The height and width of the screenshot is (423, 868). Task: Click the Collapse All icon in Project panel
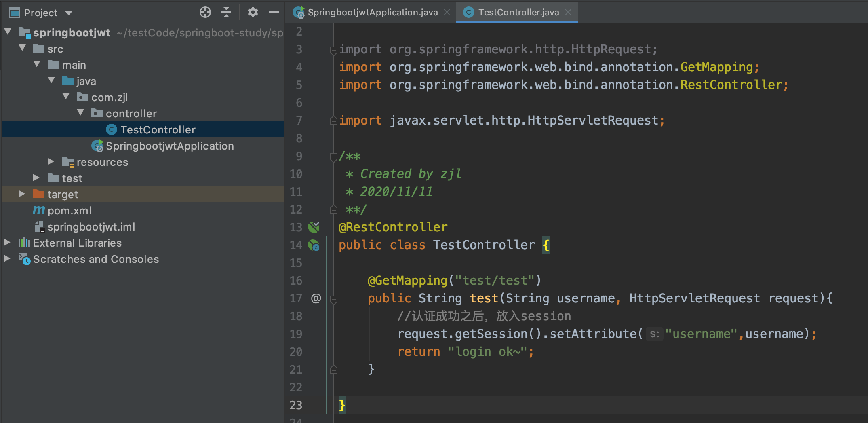226,13
